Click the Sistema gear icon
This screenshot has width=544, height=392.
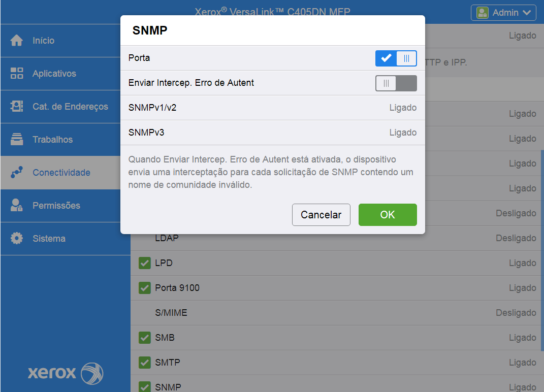coord(17,239)
